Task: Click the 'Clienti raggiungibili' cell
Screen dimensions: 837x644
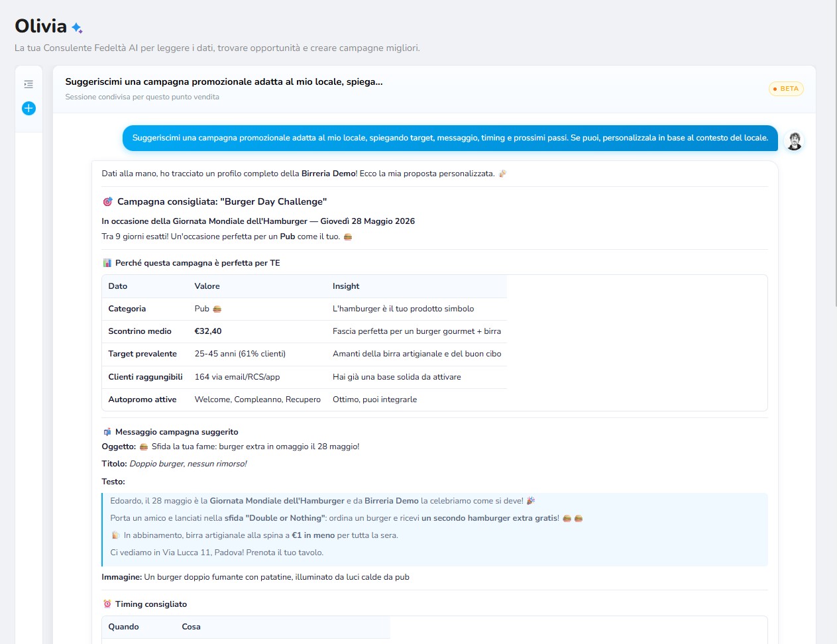Action: pyautogui.click(x=146, y=377)
